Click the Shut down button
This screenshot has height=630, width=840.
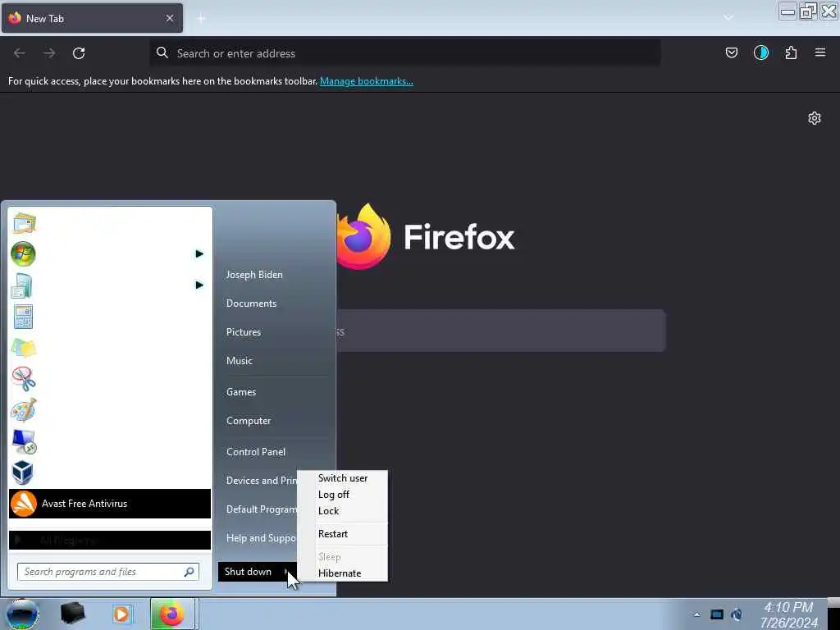click(248, 572)
